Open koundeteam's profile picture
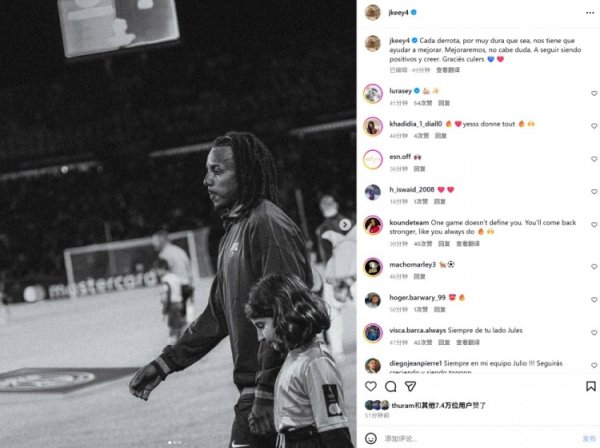600x448 pixels. point(373,225)
